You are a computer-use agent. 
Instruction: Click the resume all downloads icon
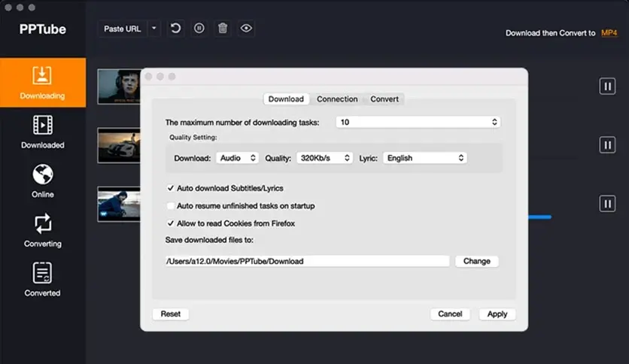pyautogui.click(x=175, y=29)
